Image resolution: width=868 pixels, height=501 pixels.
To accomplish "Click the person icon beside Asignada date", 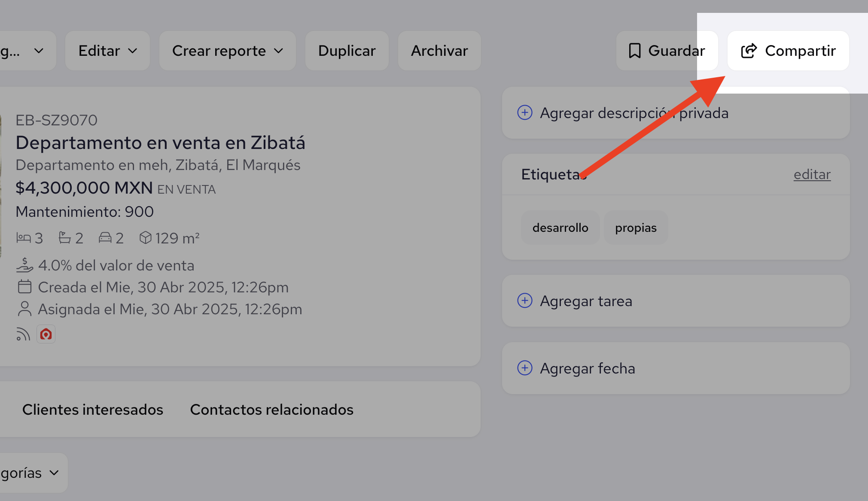I will point(24,309).
